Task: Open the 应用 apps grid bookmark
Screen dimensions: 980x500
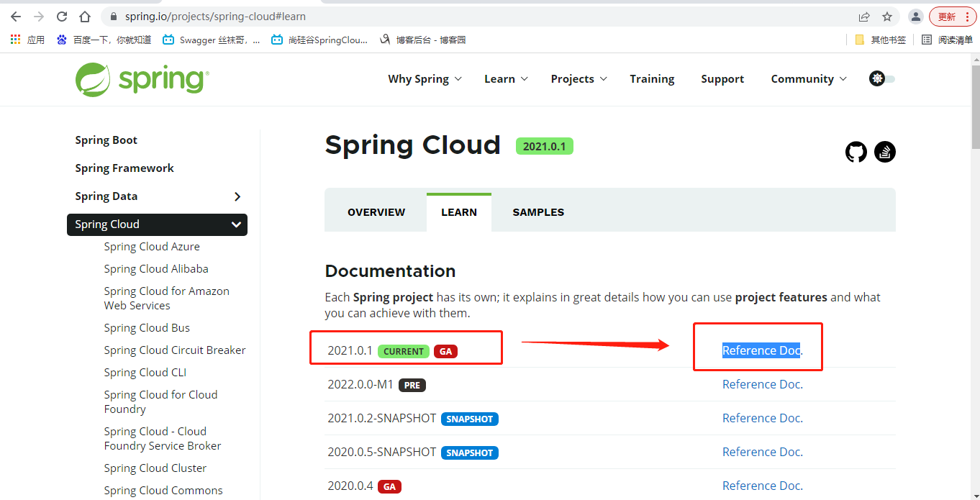Action: pyautogui.click(x=28, y=40)
